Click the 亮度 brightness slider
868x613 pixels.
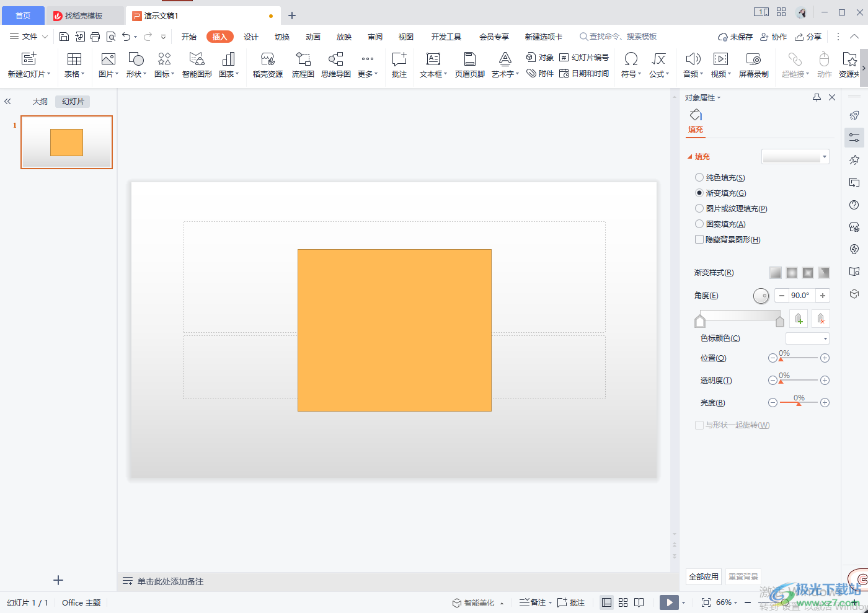[799, 403]
